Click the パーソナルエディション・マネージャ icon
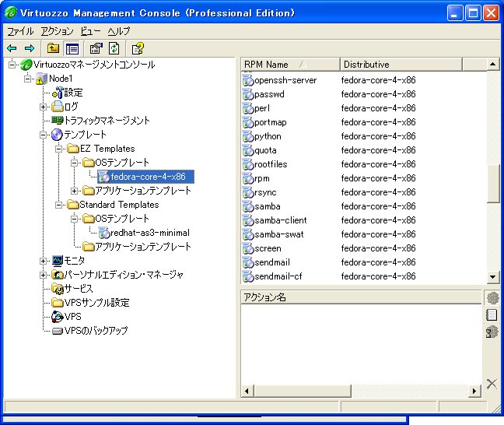 pos(58,275)
